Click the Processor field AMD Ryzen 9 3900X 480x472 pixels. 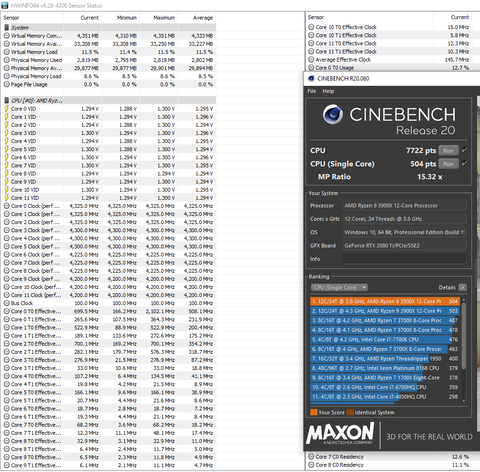[404, 206]
